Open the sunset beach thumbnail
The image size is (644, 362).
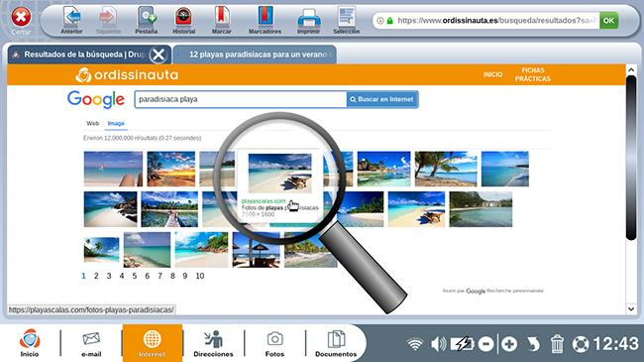click(170, 169)
